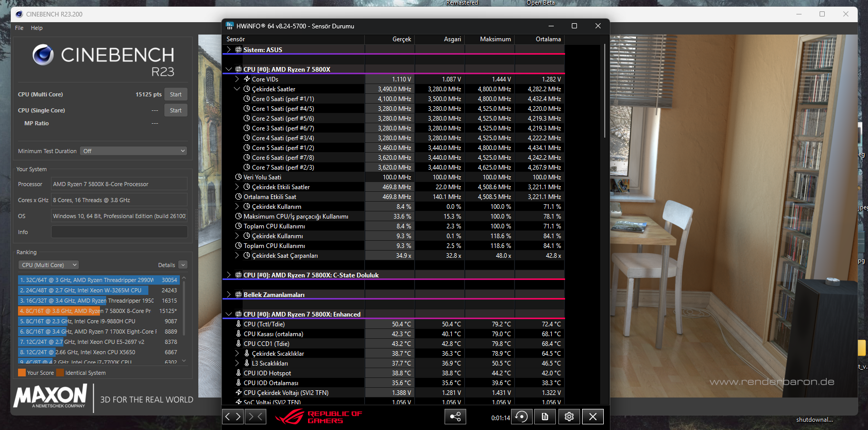
Task: Open the File menu in Cinebench
Action: pyautogui.click(x=19, y=28)
